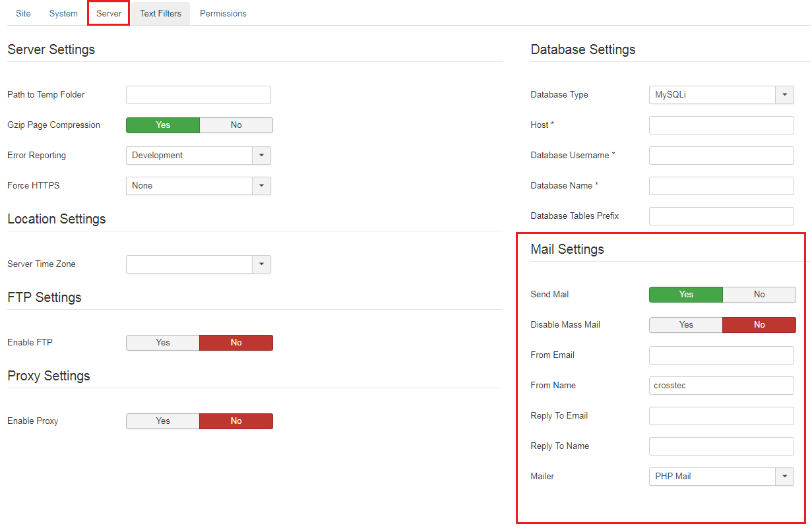
Task: Click the Mail Settings heading
Action: 567,249
